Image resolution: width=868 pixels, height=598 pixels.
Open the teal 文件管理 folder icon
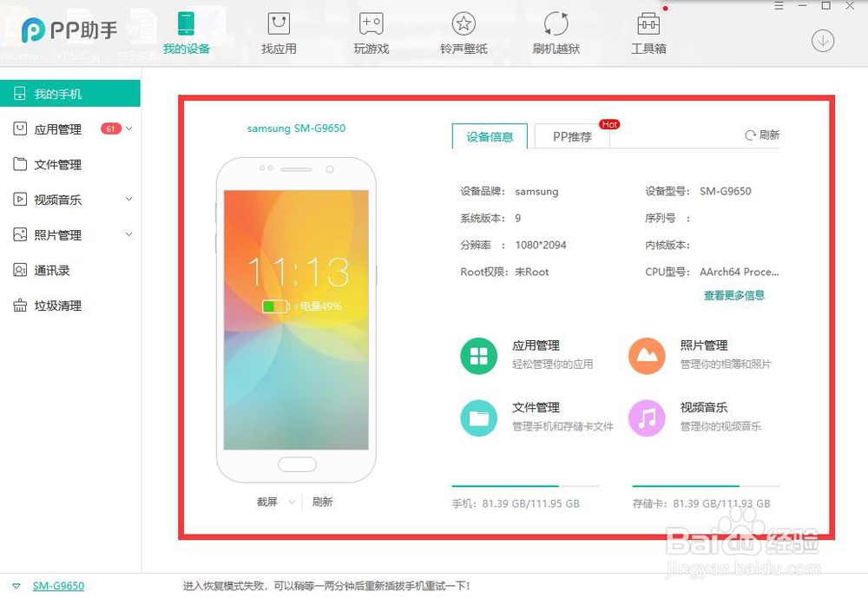(x=478, y=418)
